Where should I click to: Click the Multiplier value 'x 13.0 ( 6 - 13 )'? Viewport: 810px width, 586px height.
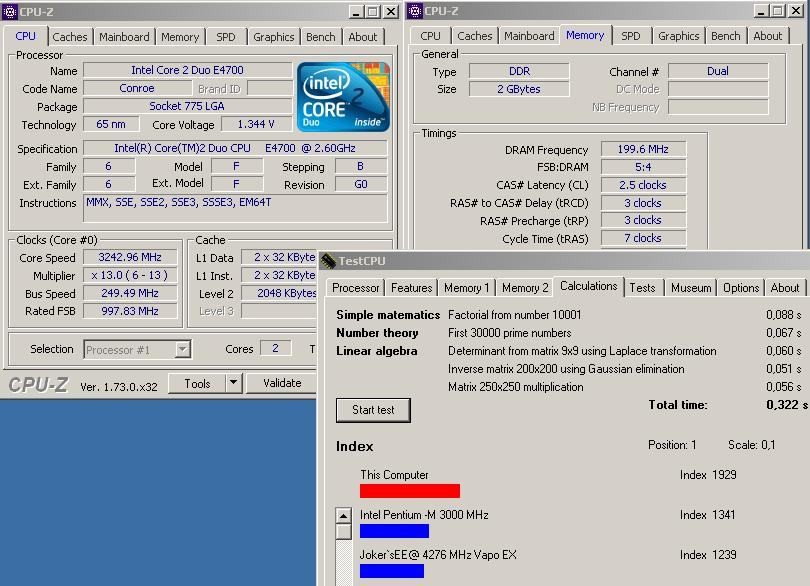[130, 275]
